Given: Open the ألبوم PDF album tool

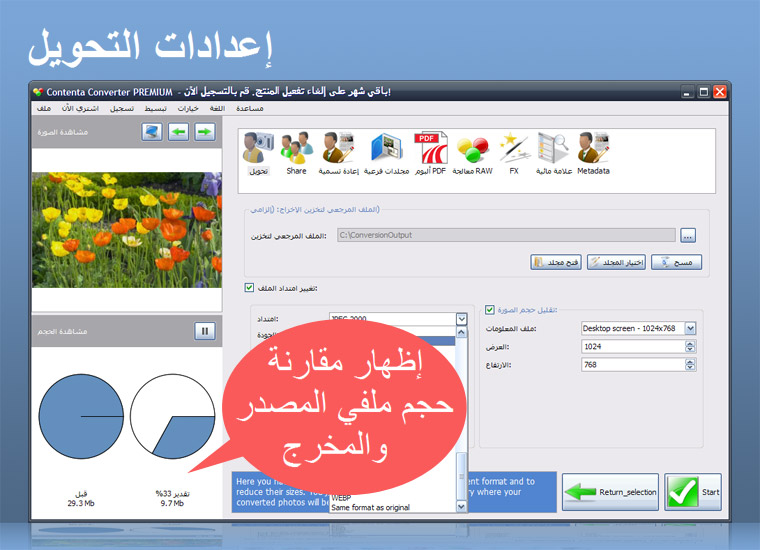Looking at the screenshot, I should point(430,153).
